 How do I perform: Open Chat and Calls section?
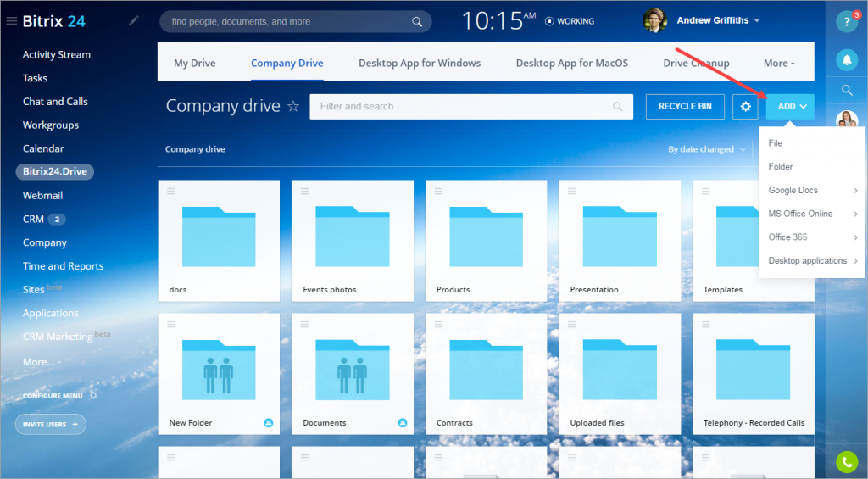(x=55, y=102)
